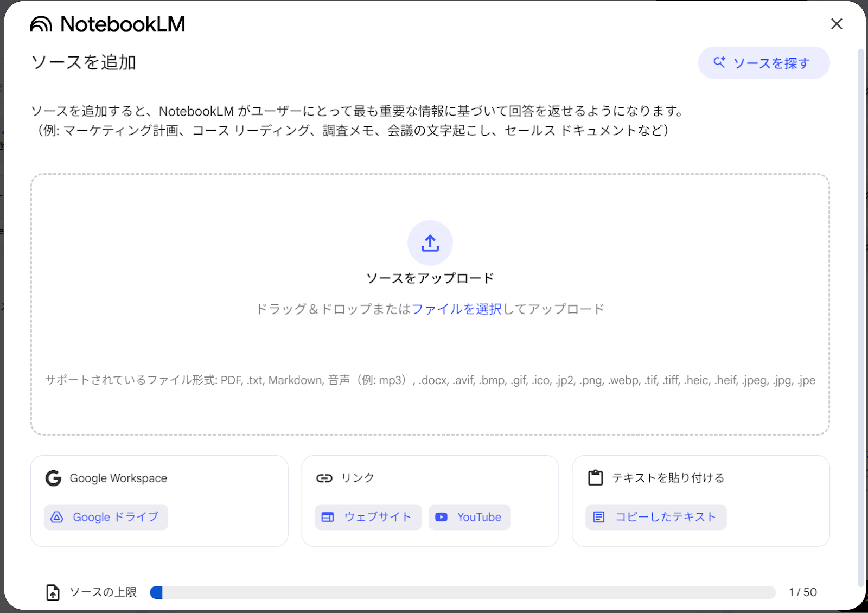Viewport: 868px width, 613px height.
Task: Add a ウェブサイト link source
Action: click(368, 517)
